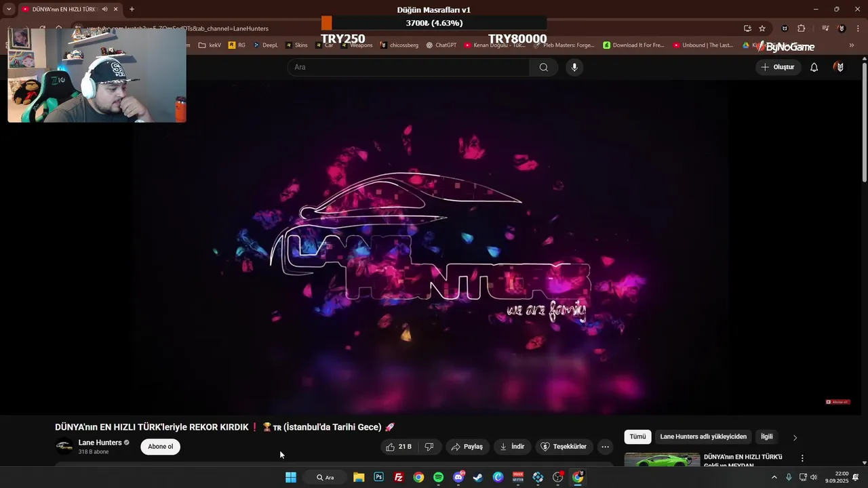Viewport: 868px width, 488px height.
Task: Open Discord from the taskbar
Action: pos(458,477)
